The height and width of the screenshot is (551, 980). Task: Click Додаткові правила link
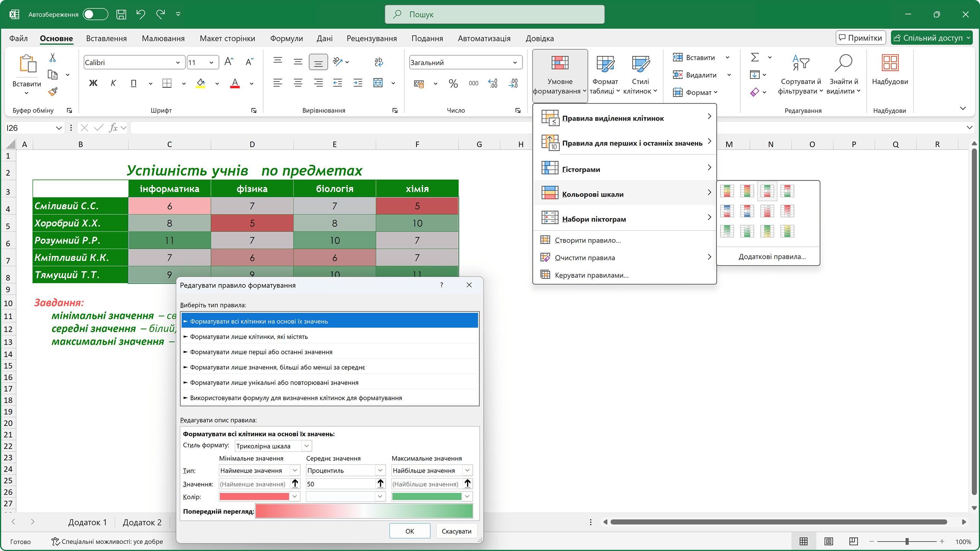[772, 256]
